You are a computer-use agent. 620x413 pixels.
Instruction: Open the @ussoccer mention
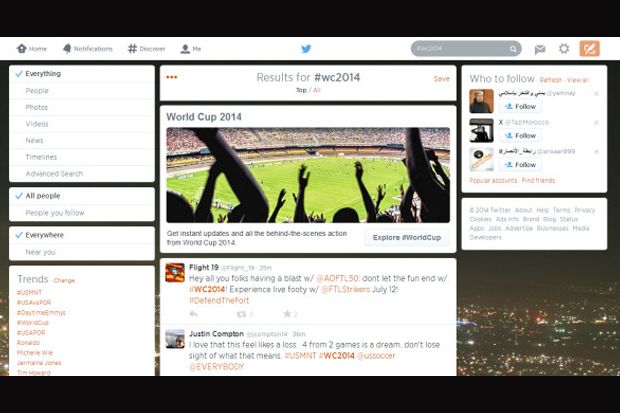point(376,356)
